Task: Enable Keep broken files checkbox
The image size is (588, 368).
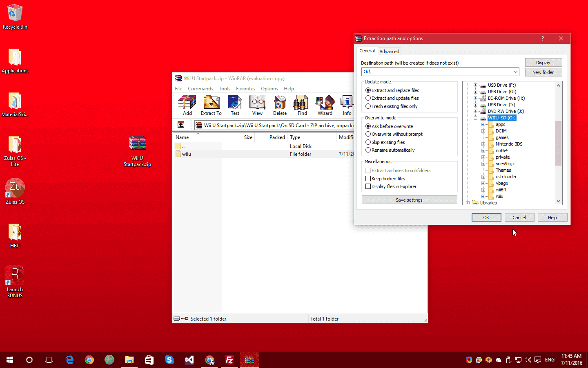Action: point(368,179)
